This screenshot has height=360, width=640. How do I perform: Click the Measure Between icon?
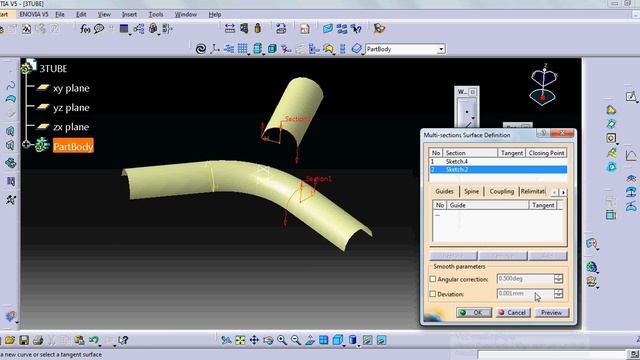pyautogui.click(x=230, y=28)
